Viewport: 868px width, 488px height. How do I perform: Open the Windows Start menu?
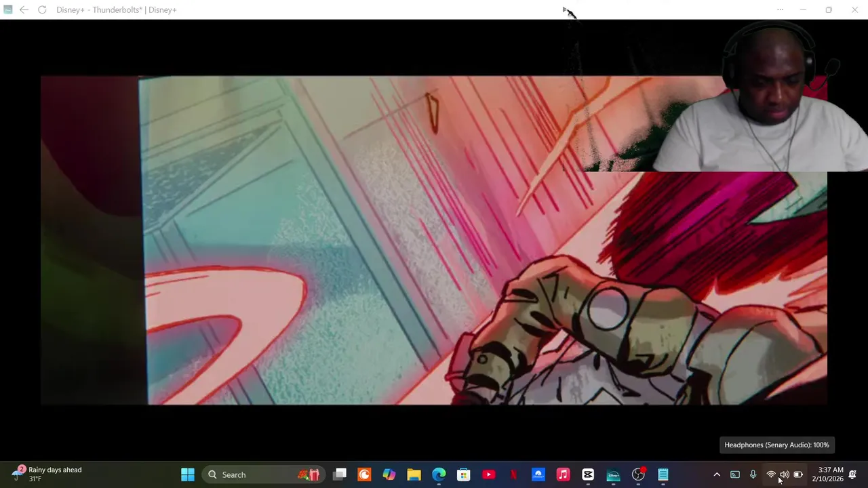click(188, 474)
